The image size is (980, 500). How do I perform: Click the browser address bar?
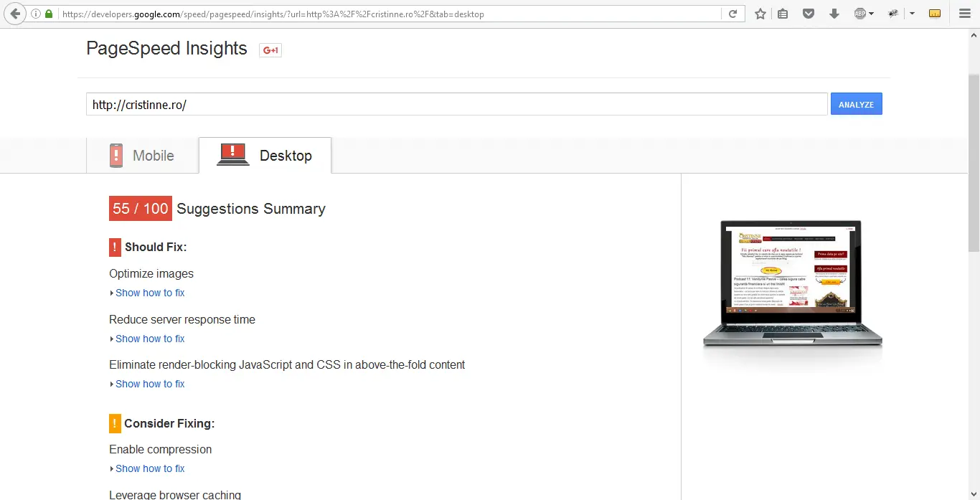[x=391, y=14]
